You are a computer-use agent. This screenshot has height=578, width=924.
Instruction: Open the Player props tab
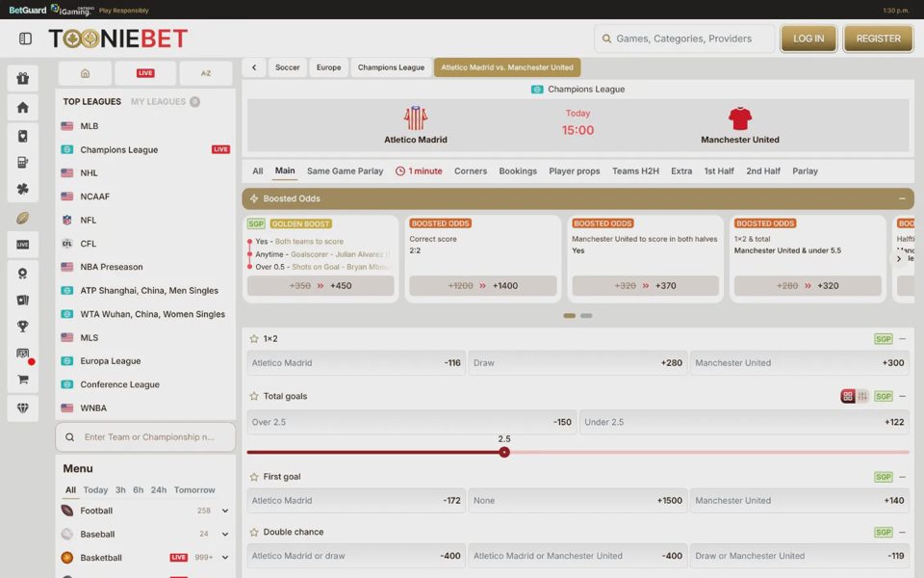(574, 171)
